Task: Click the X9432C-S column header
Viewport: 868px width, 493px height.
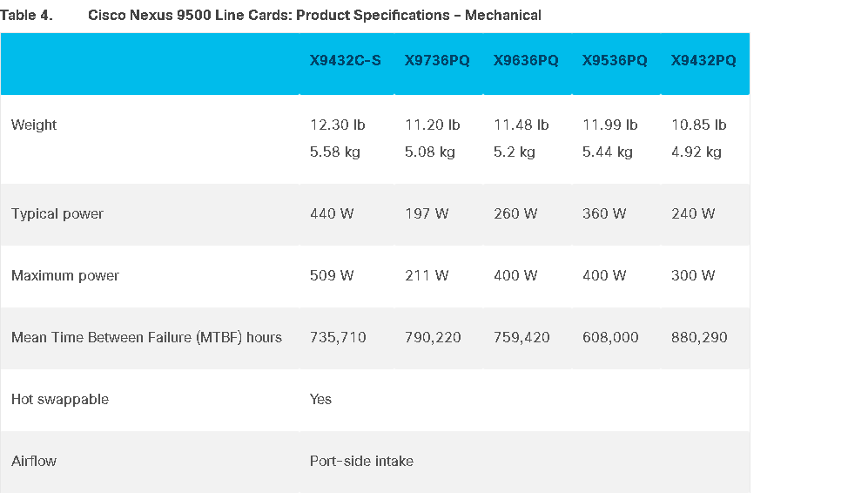Action: (x=345, y=60)
